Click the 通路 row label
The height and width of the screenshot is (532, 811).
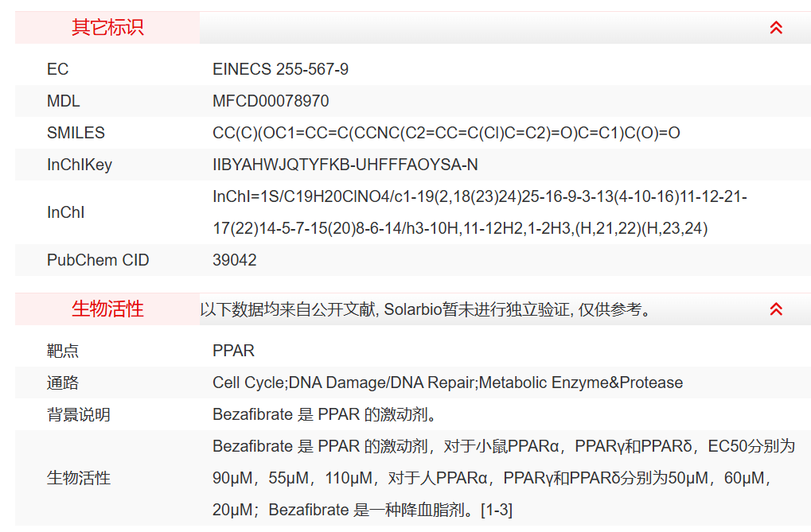point(63,382)
